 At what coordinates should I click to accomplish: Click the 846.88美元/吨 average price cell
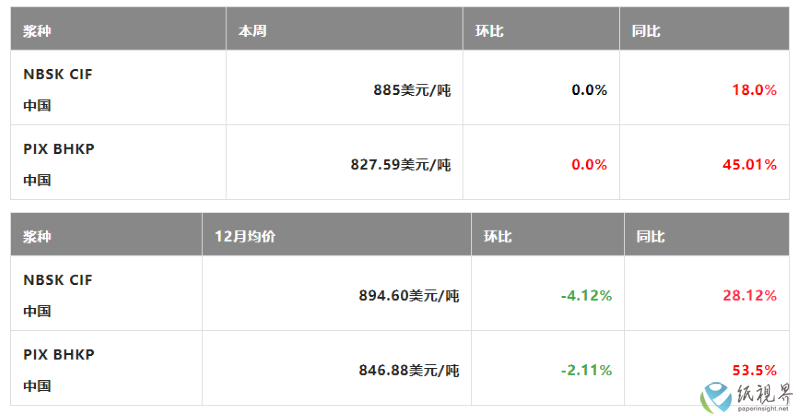(409, 370)
